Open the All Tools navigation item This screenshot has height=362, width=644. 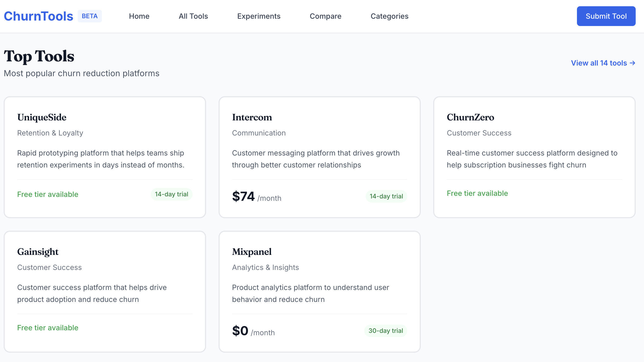(x=193, y=16)
